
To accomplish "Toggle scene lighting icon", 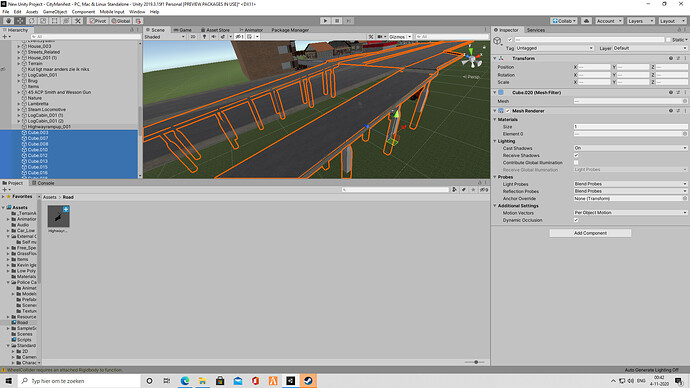I will point(204,37).
